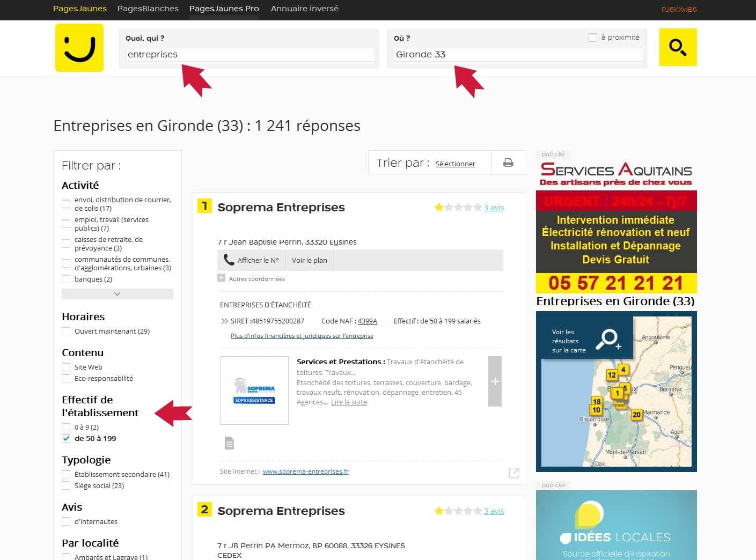Open the PagesJaunes Pro tab
The width and height of the screenshot is (756, 560).
tap(224, 9)
